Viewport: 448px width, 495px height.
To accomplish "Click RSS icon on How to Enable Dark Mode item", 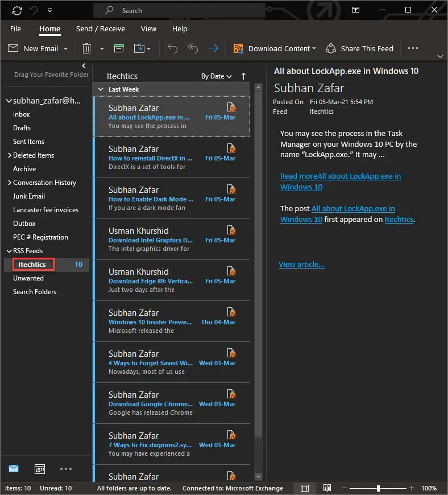I will 231,189.
